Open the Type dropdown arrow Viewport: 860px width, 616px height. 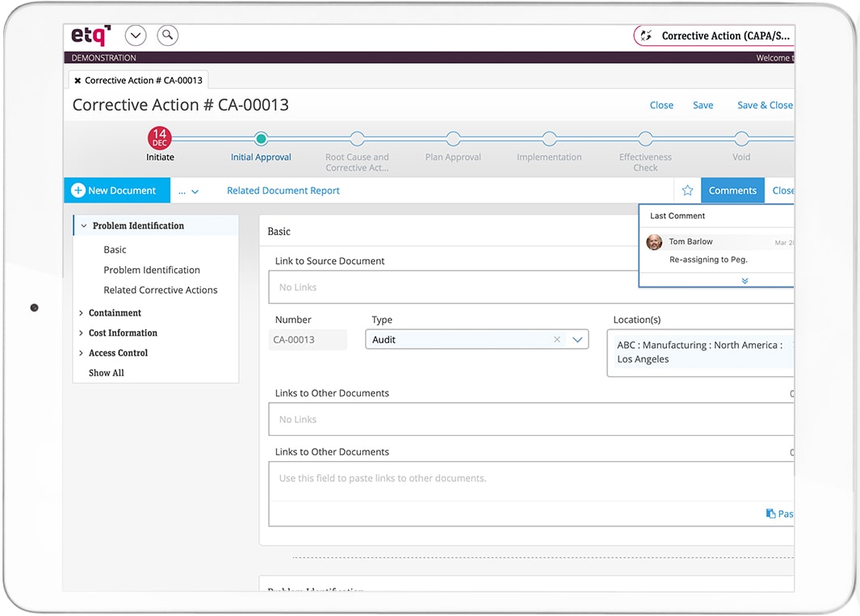577,340
